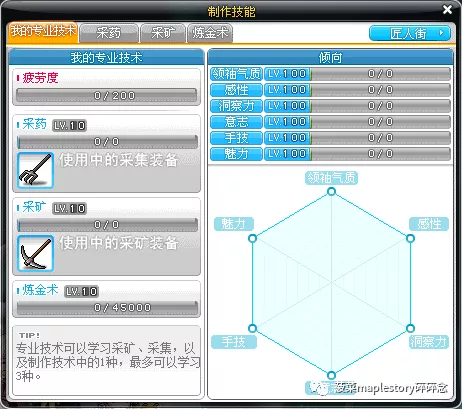Viewport: 462px width, 409px height.
Task: Click the 炼金术 LV.10 level badge
Action: (x=81, y=292)
